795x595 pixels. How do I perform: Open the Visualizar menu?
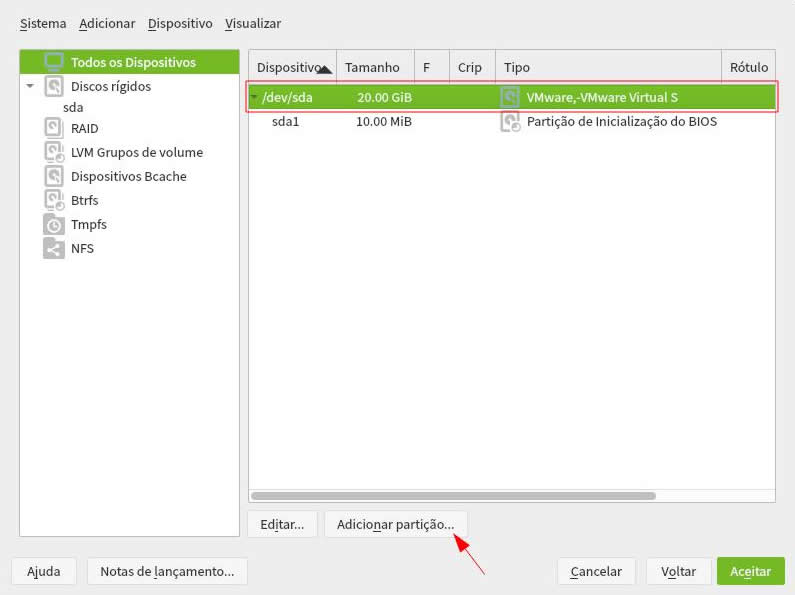[x=253, y=23]
